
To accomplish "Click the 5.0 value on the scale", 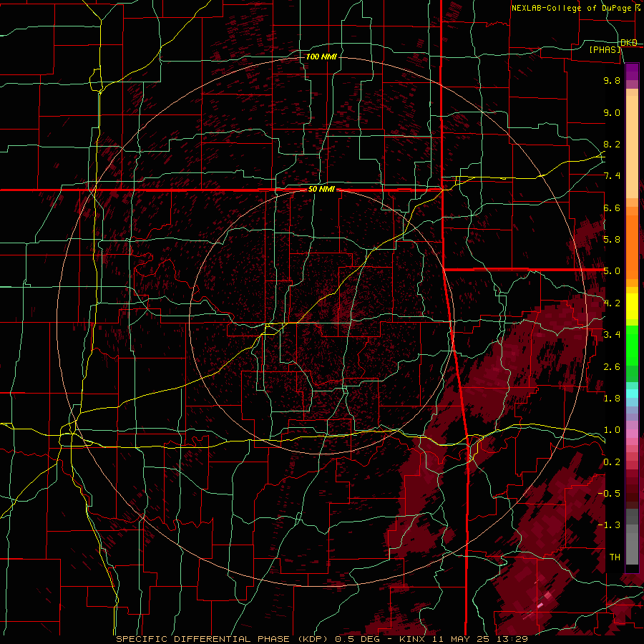I will tap(612, 271).
